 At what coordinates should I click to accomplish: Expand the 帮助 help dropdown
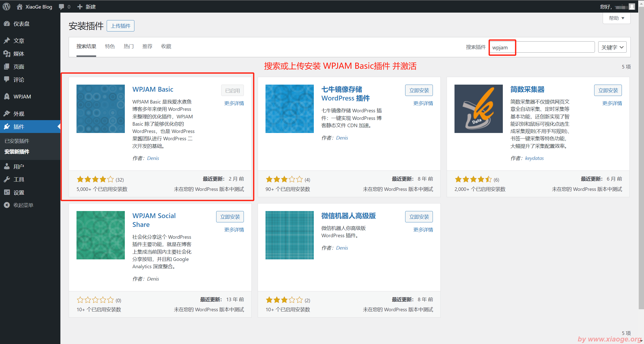click(x=616, y=18)
